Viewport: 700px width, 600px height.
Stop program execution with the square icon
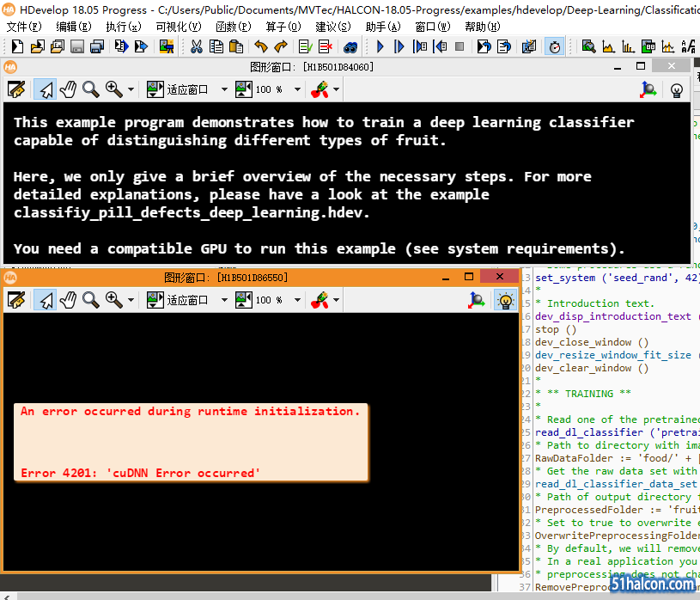(x=460, y=46)
